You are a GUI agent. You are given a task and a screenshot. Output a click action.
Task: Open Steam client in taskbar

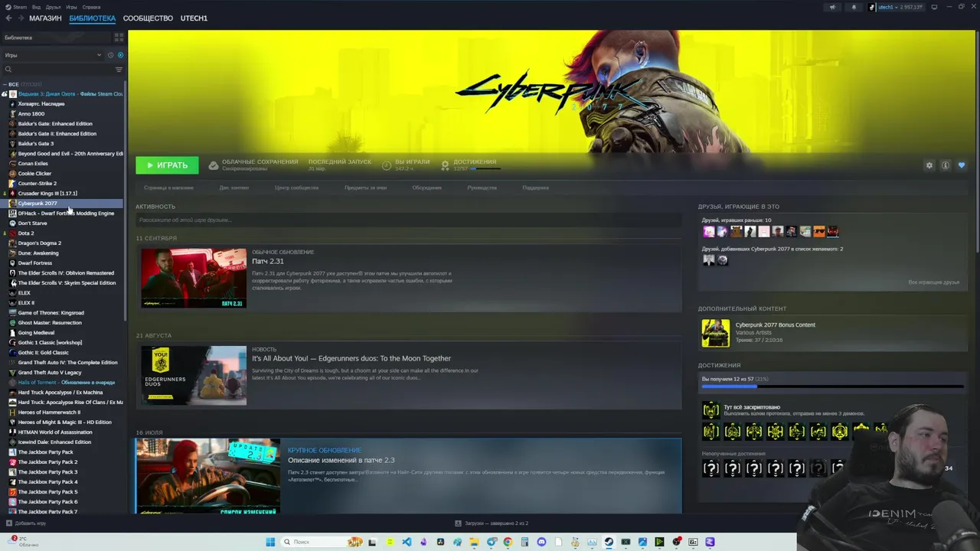point(609,542)
